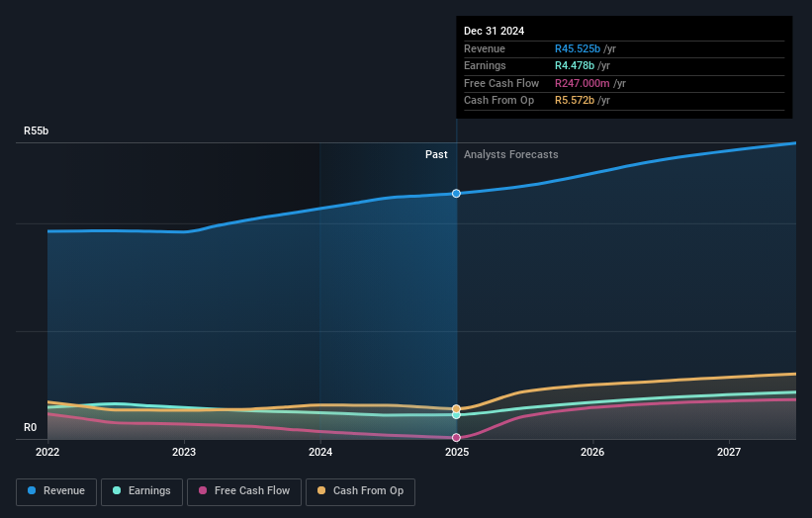This screenshot has height=518, width=812.
Task: Click the 2025 x-axis label
Action: 457,453
